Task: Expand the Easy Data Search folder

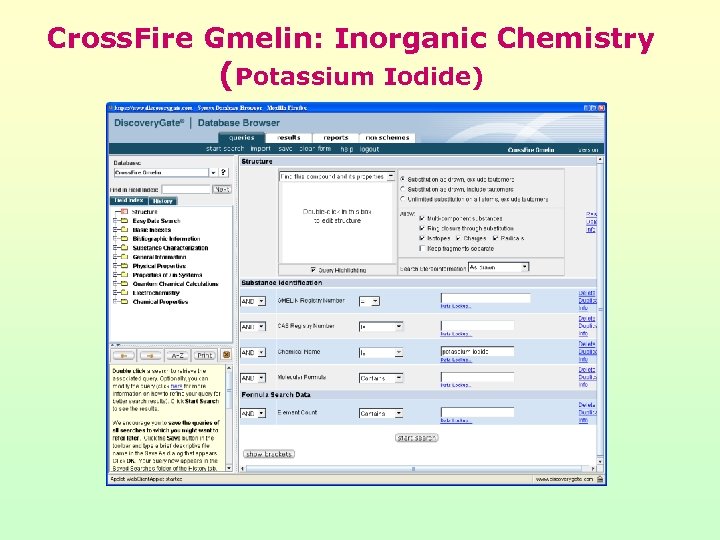Action: [115, 221]
